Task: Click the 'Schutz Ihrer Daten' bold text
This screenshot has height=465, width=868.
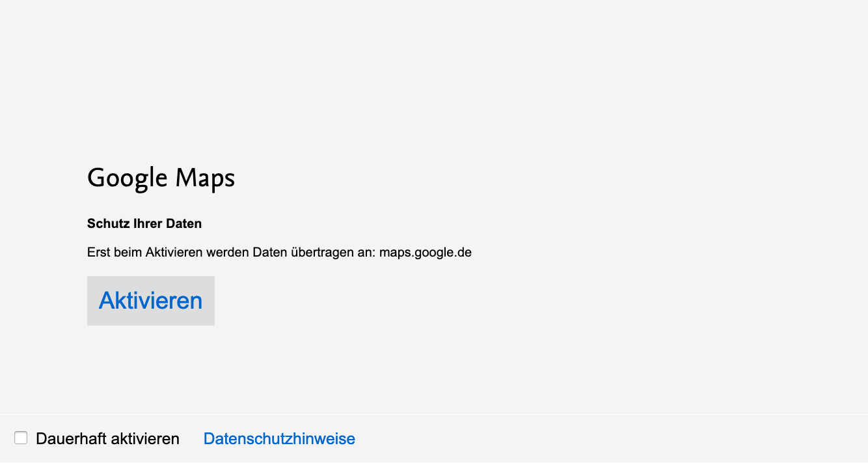Action: point(144,224)
